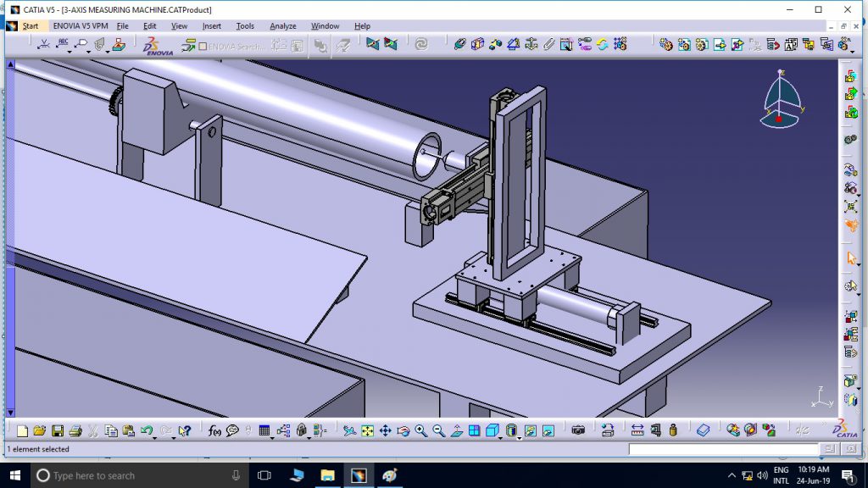Viewport: 868px width, 488px height.
Task: Activate Fly mode icon
Action: coord(349,430)
